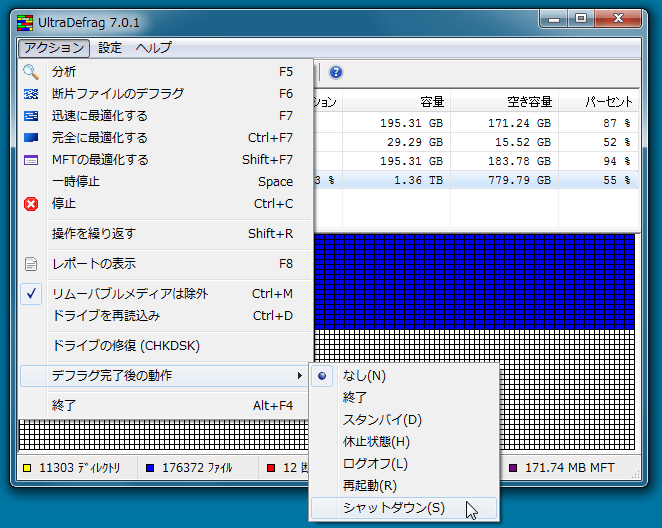The height and width of the screenshot is (528, 662).
Task: Select the なし(N) radio option
Action: click(x=322, y=376)
